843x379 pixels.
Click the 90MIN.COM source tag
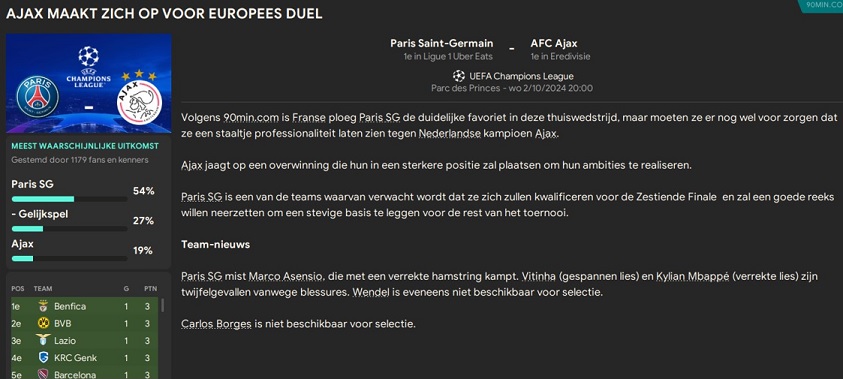pos(823,4)
